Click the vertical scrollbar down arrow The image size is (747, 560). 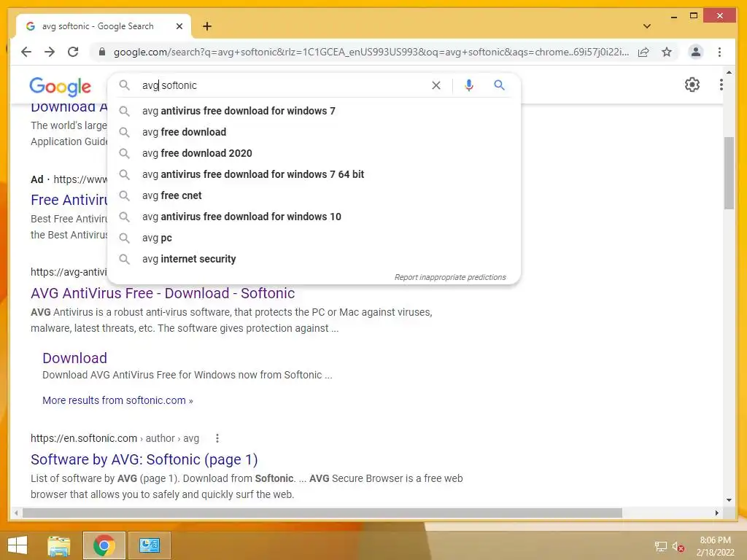(729, 500)
